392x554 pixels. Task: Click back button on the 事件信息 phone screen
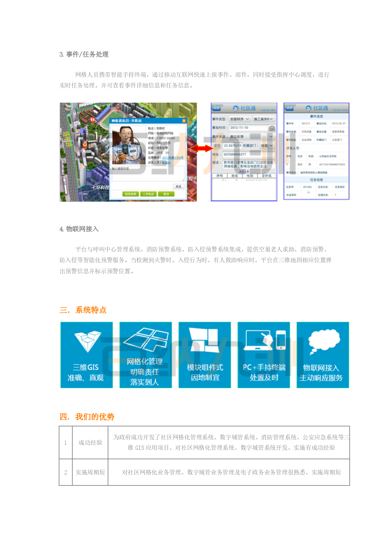(289, 108)
